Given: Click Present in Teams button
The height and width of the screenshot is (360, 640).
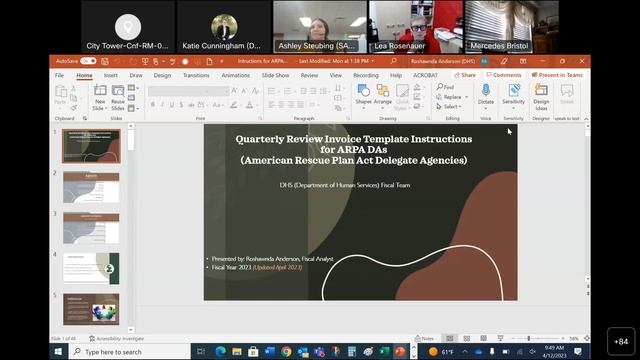Looking at the screenshot, I should 558,75.
